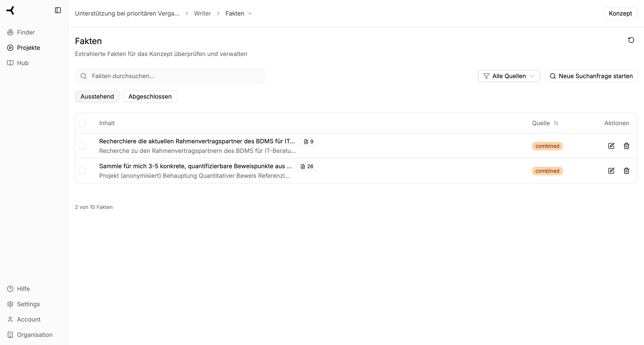Open the Alle Quellen filter dropdown
This screenshot has height=345, width=644.
coord(509,76)
